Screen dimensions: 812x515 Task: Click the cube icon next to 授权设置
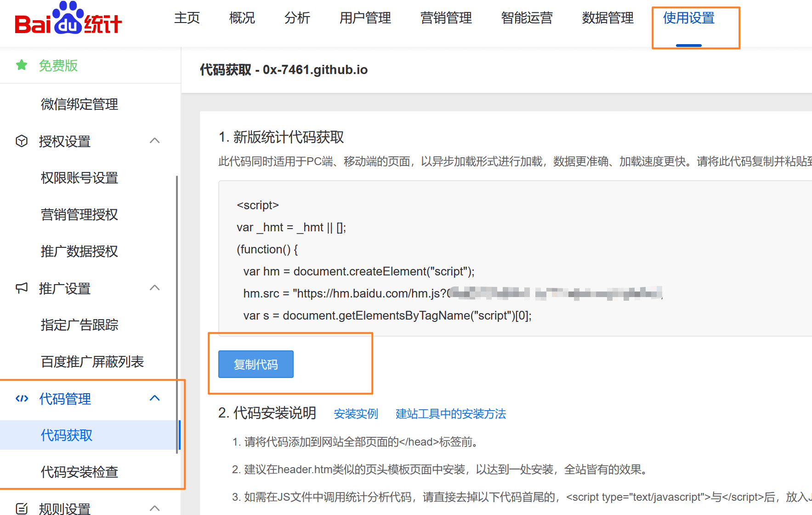click(x=22, y=141)
